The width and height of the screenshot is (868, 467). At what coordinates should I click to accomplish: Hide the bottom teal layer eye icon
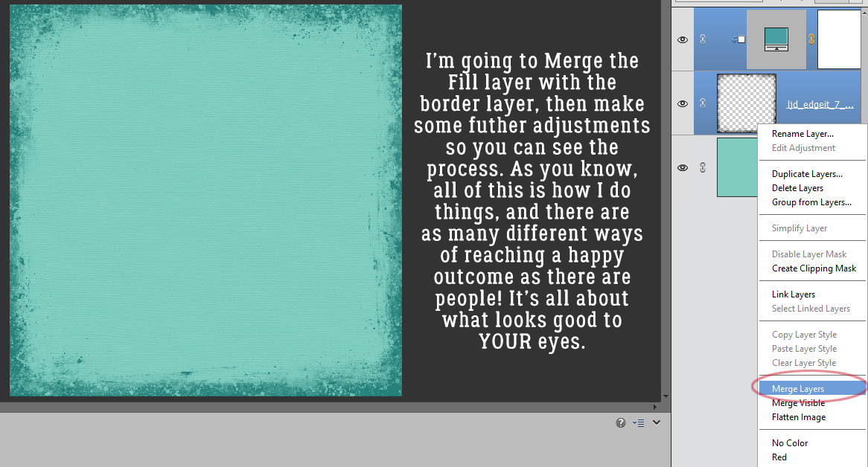click(683, 168)
